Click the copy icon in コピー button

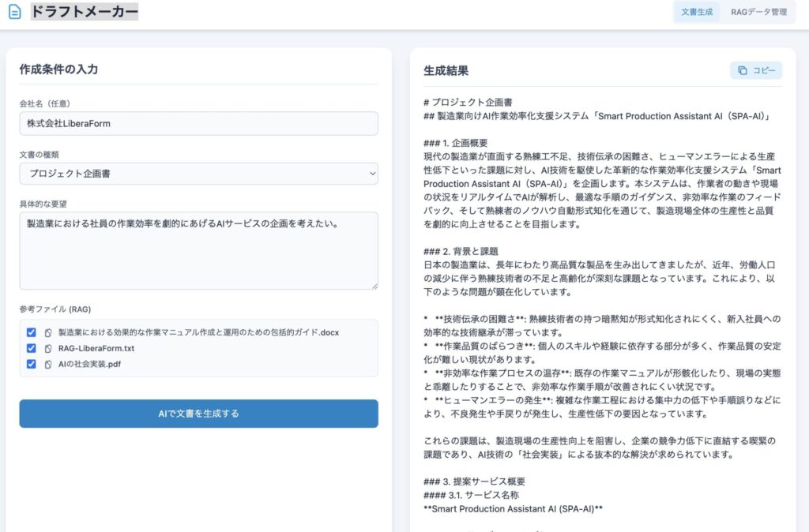coord(742,70)
